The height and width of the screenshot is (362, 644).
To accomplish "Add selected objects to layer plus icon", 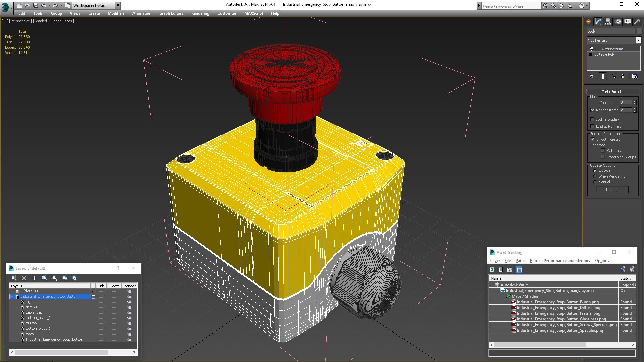I will click(34, 278).
